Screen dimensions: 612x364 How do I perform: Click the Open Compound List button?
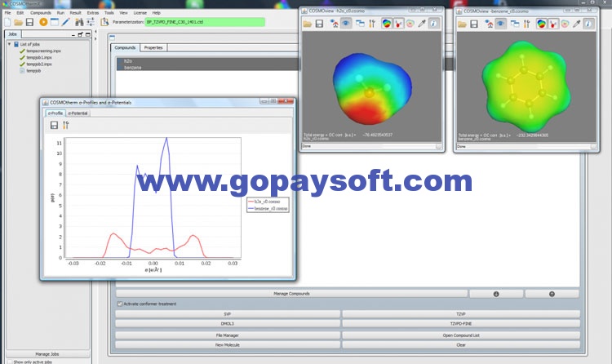(x=461, y=335)
